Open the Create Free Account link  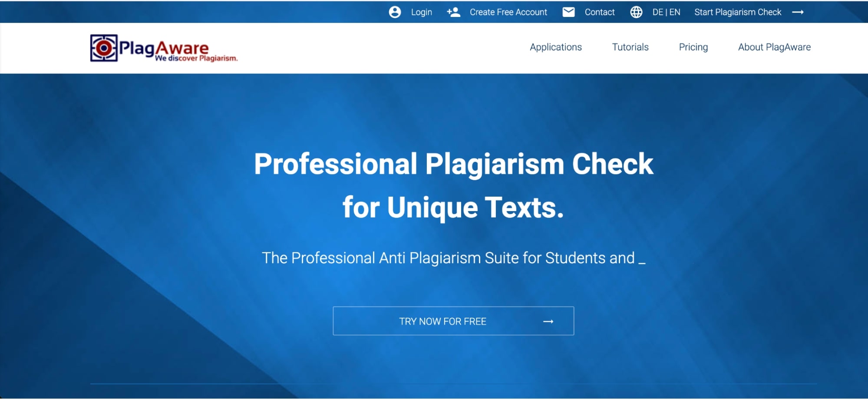(508, 12)
